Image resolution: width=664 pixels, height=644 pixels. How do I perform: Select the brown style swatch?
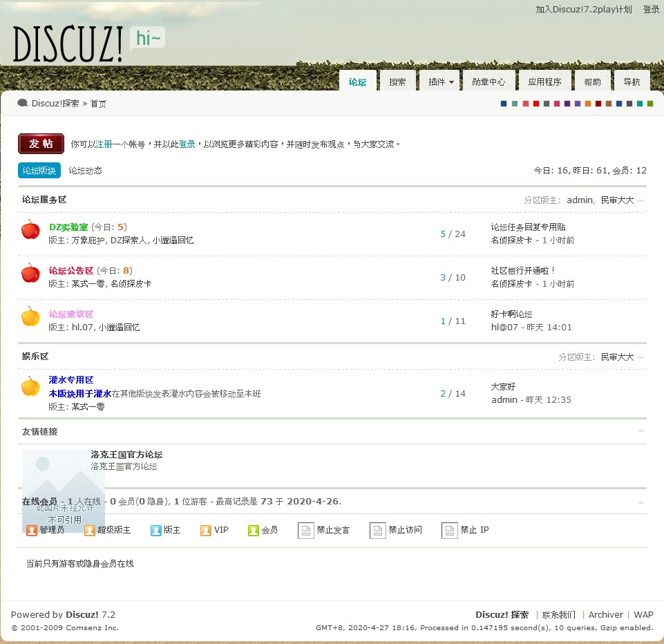tap(609, 104)
